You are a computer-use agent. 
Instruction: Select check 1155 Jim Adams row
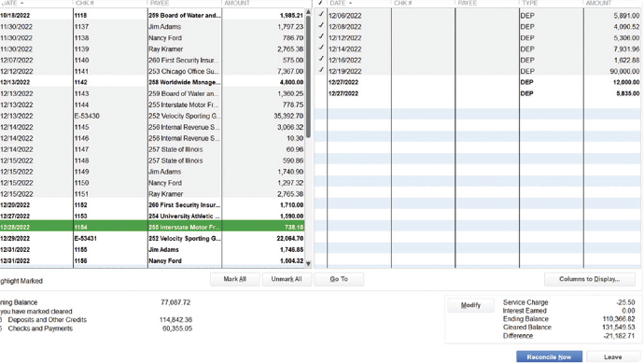(152, 250)
